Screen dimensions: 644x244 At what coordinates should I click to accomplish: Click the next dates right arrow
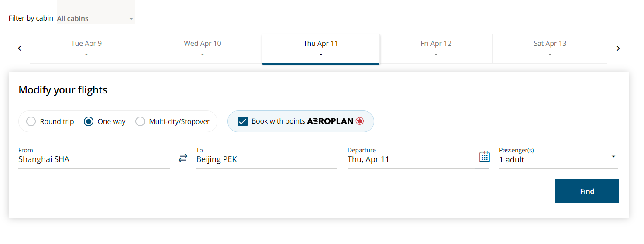(618, 48)
